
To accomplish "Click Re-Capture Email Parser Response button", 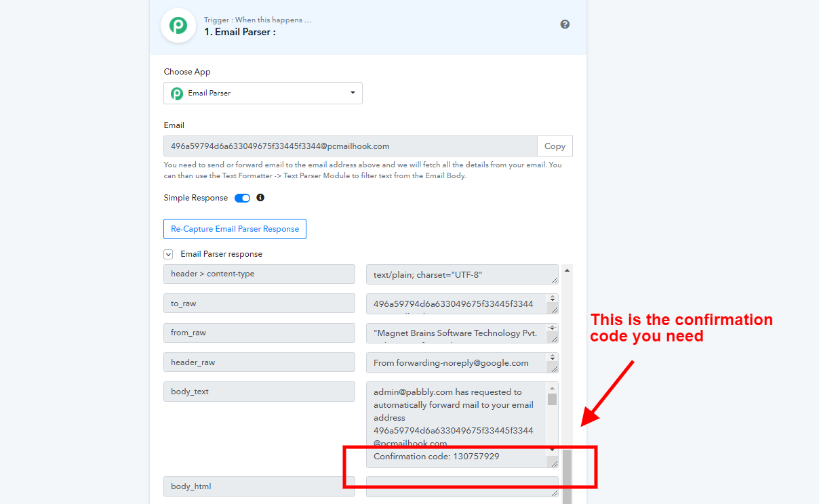I will [x=235, y=229].
